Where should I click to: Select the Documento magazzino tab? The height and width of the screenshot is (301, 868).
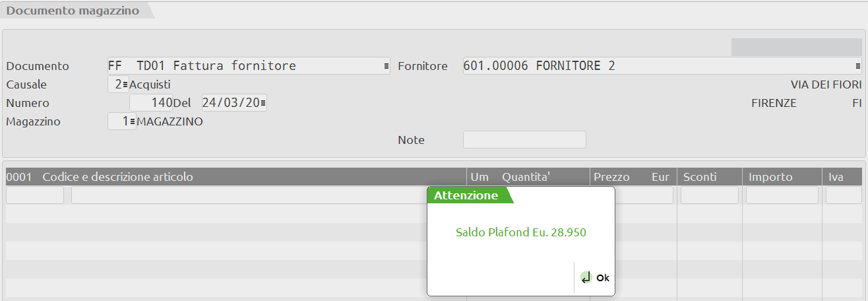click(73, 11)
